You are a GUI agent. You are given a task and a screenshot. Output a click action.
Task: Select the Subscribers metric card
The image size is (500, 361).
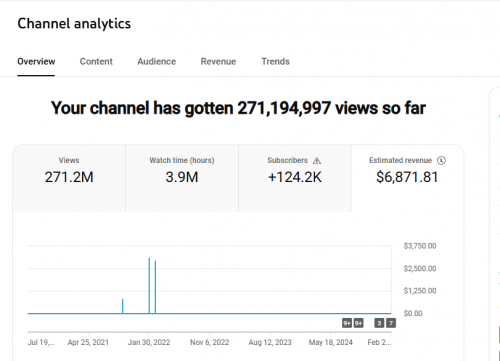(x=295, y=178)
